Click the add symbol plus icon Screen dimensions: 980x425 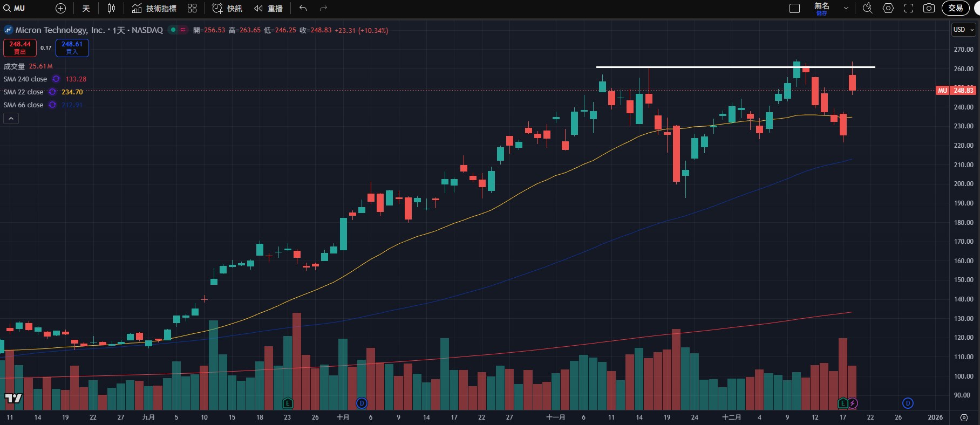click(61, 8)
